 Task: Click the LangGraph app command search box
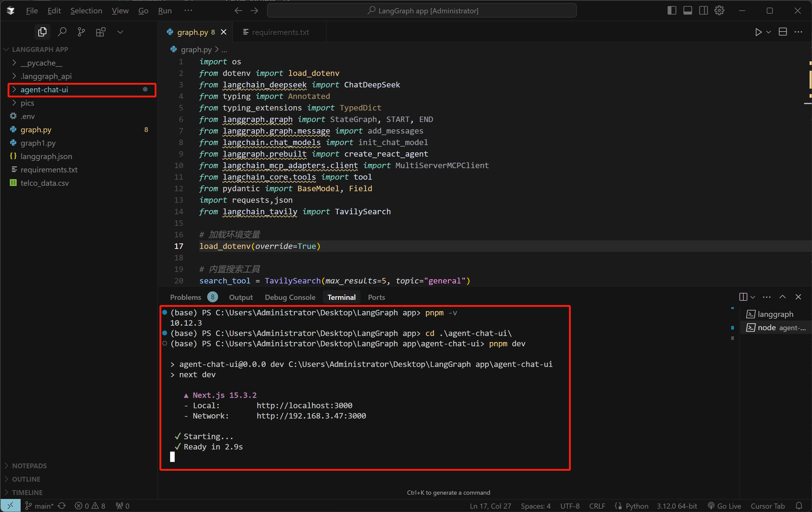pos(422,11)
